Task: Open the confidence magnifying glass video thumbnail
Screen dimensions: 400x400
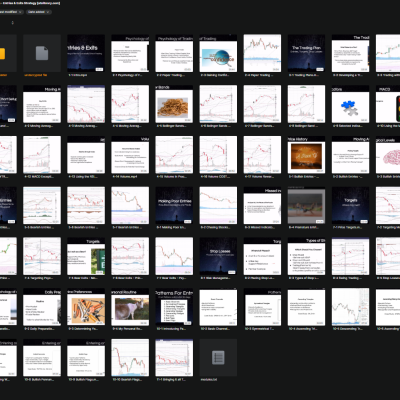Action: coord(218,53)
